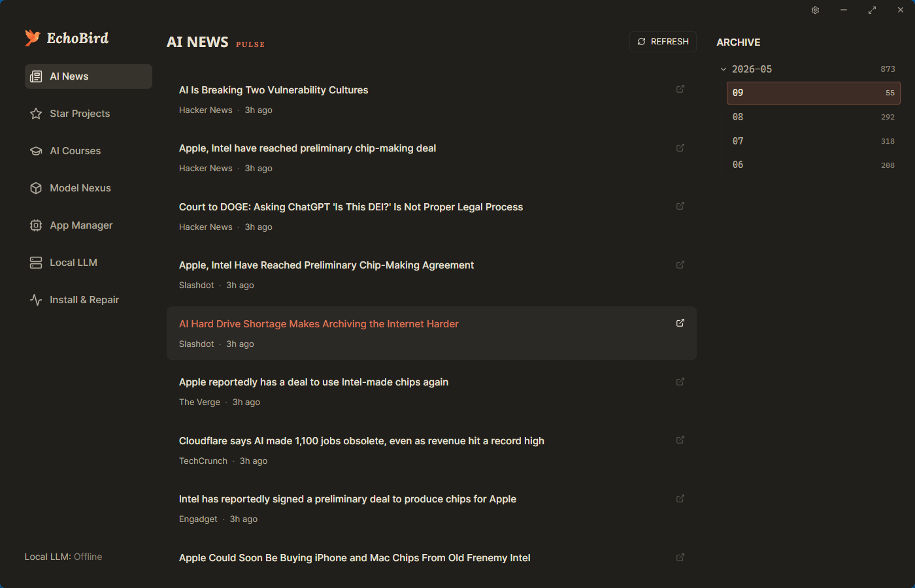The width and height of the screenshot is (915, 588).
Task: Select archive day 06 with 208 items
Action: pos(813,165)
